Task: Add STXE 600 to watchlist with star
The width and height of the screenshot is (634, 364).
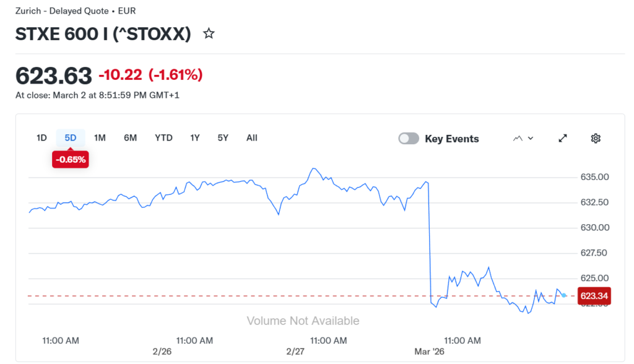Action: point(209,33)
